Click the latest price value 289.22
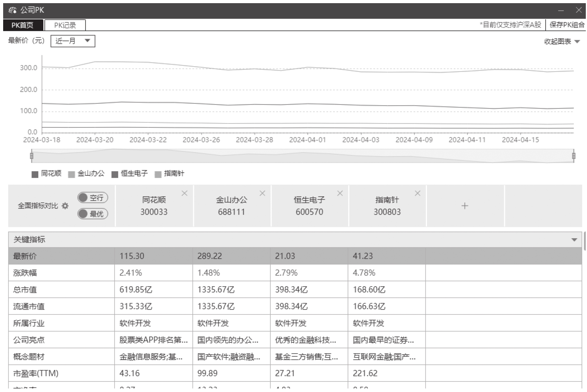 pyautogui.click(x=210, y=256)
